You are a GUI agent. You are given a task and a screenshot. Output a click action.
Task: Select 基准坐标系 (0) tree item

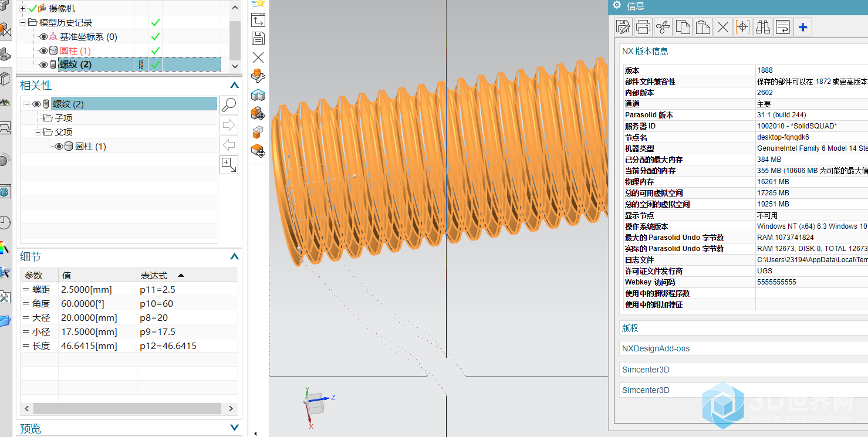[x=89, y=36]
